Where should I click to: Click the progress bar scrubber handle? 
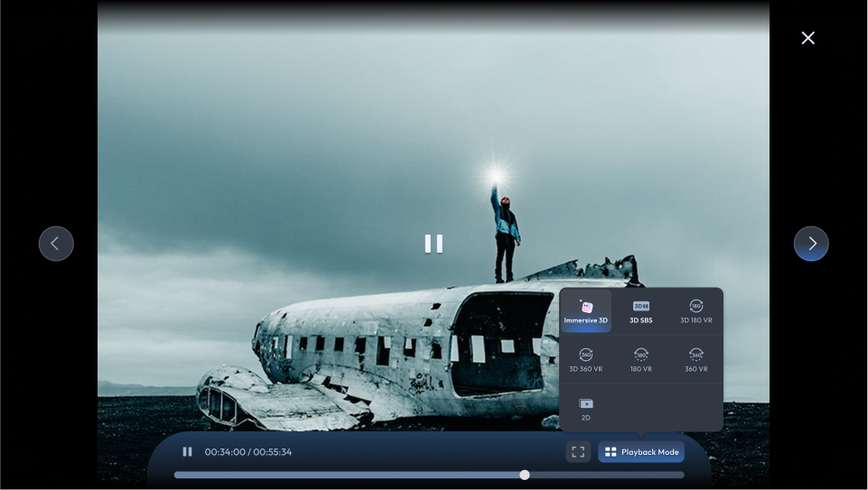[524, 475]
